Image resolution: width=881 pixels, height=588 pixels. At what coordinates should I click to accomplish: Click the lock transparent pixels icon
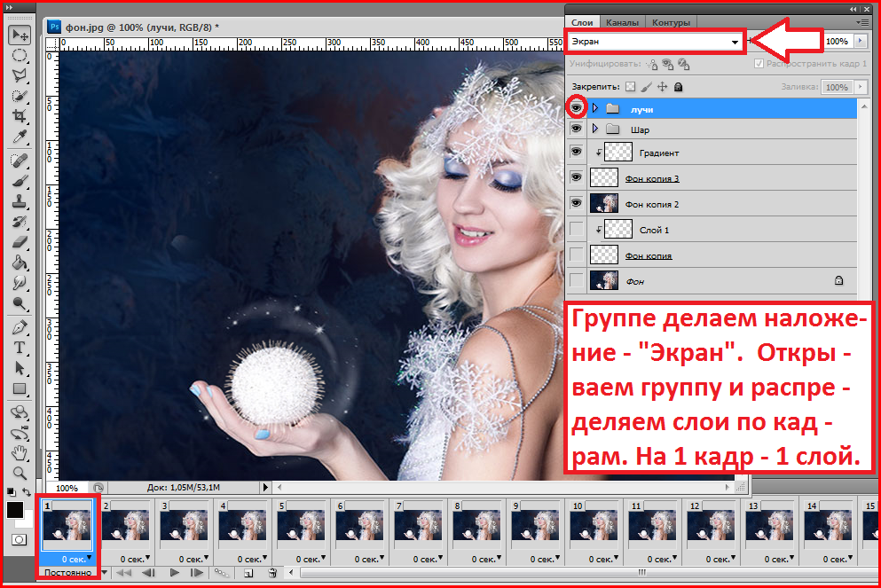click(631, 87)
